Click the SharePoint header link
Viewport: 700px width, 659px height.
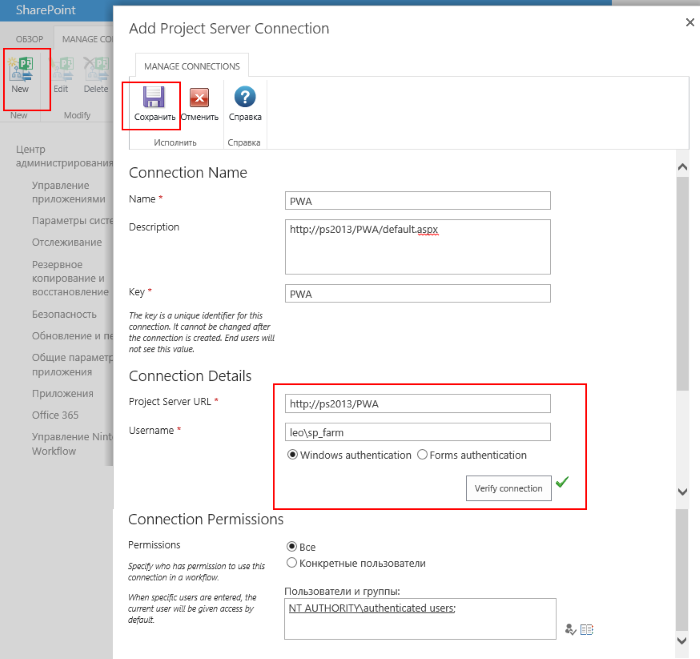click(x=46, y=10)
